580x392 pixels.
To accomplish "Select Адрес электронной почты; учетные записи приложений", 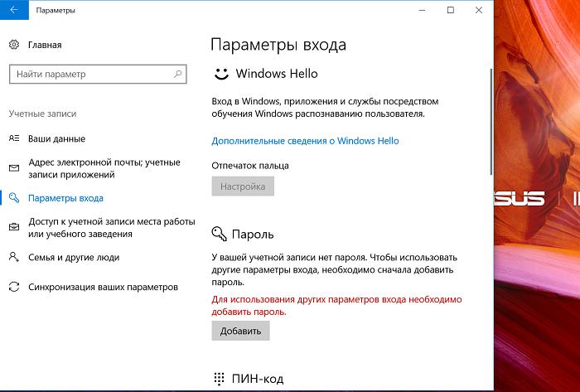I will click(x=104, y=168).
